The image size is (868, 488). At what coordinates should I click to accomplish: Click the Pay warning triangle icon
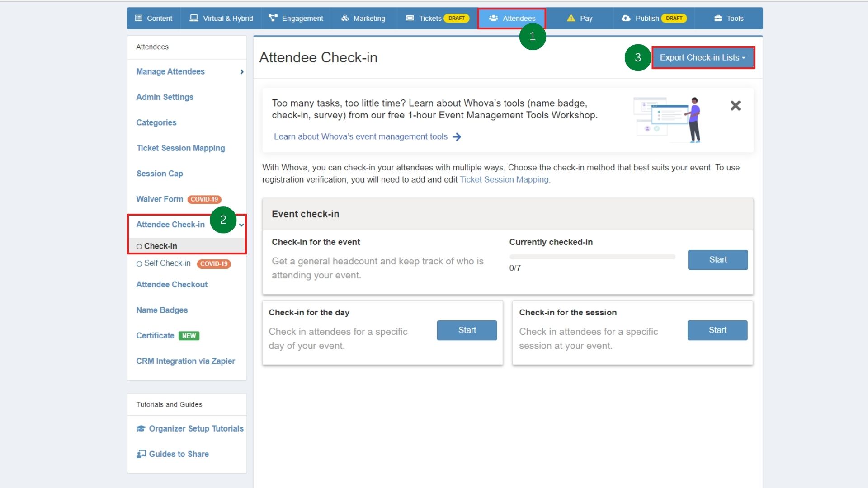(571, 18)
